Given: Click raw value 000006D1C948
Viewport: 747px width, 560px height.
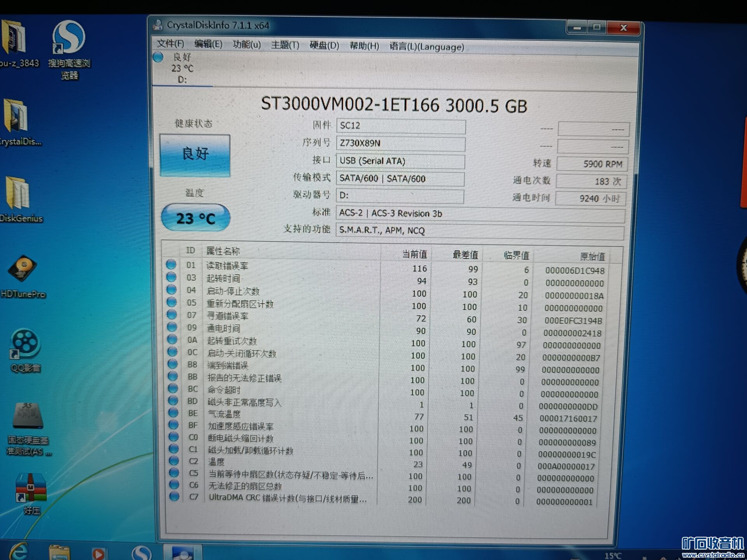Looking at the screenshot, I should (x=575, y=270).
